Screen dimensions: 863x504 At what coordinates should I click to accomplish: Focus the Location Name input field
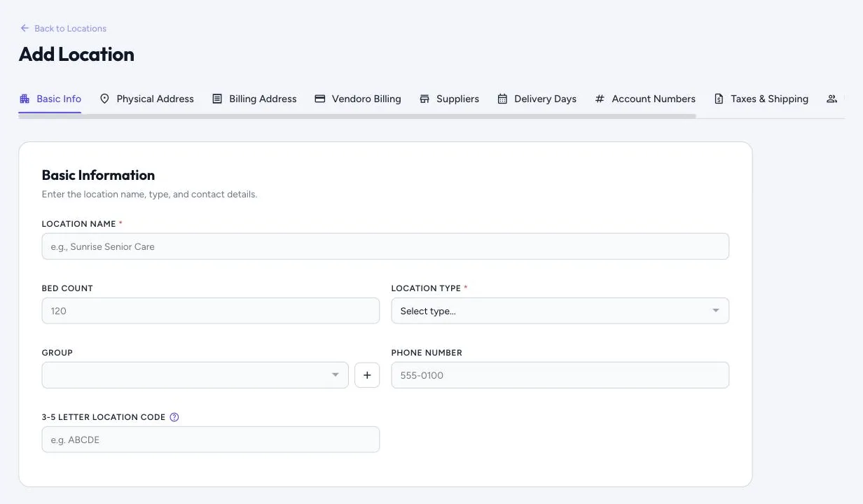(385, 246)
